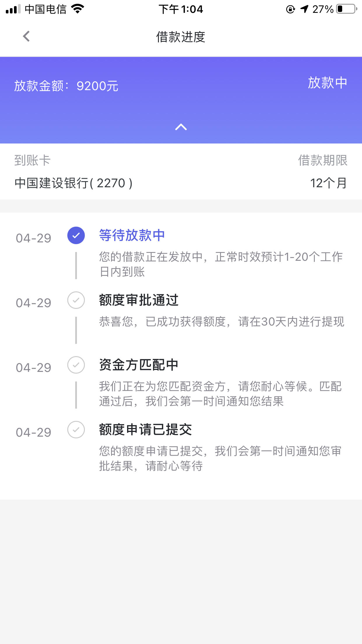Tap the 放款金额：9200元 text

pyautogui.click(x=66, y=86)
